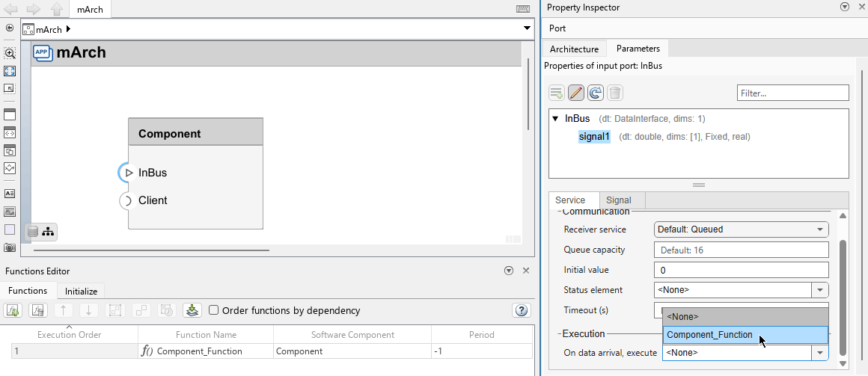Close the Functions Editor panel
The width and height of the screenshot is (868, 376).
coord(526,271)
